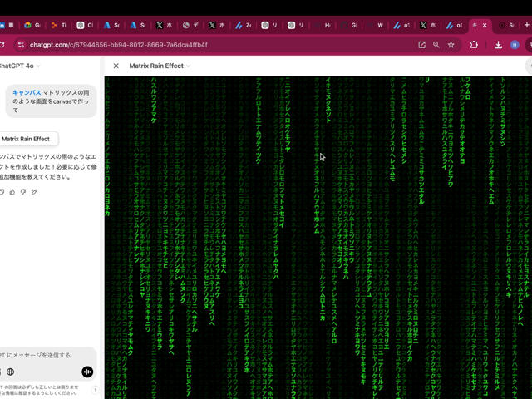Switch to the 'He' tab
Screen dimensions: 532x399
[x=323, y=25]
